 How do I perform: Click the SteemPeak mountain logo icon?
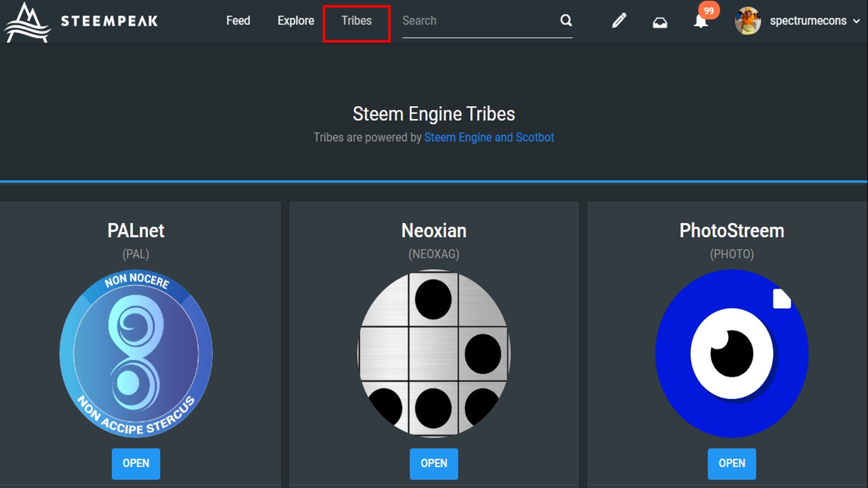[x=27, y=22]
